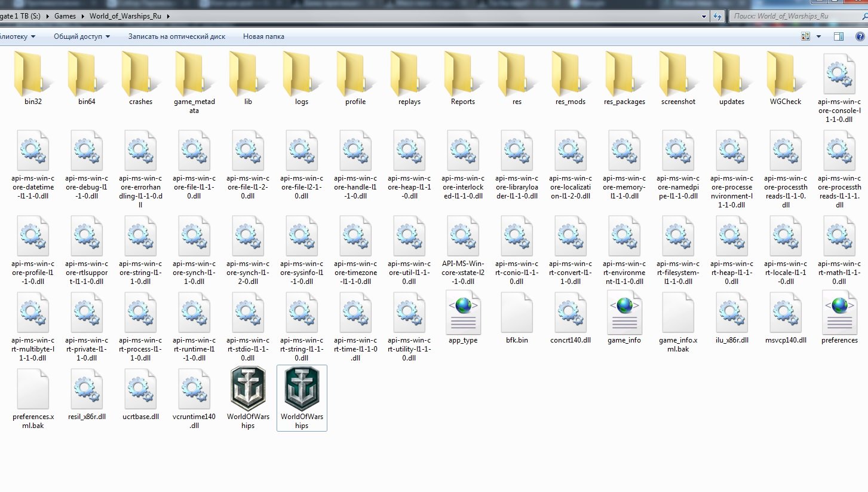Select the bfk.bin file
This screenshot has height=492, width=868.
click(517, 317)
